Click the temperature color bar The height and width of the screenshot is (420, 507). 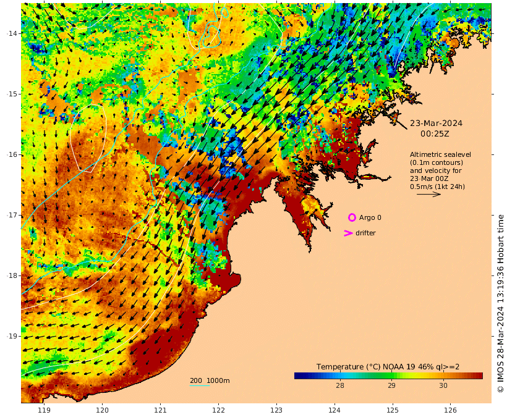click(x=388, y=376)
